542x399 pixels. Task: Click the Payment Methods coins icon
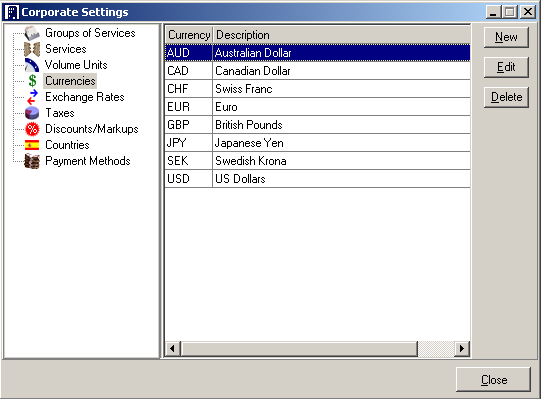(x=32, y=161)
